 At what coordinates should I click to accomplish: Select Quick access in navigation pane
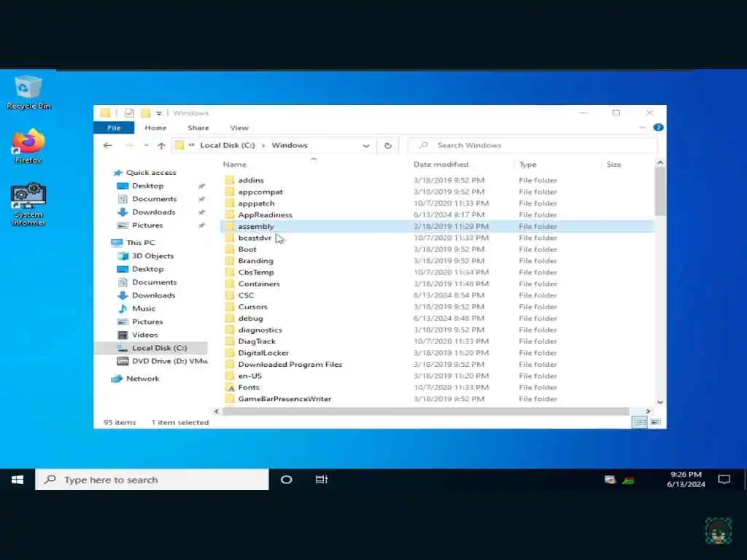coord(145,172)
